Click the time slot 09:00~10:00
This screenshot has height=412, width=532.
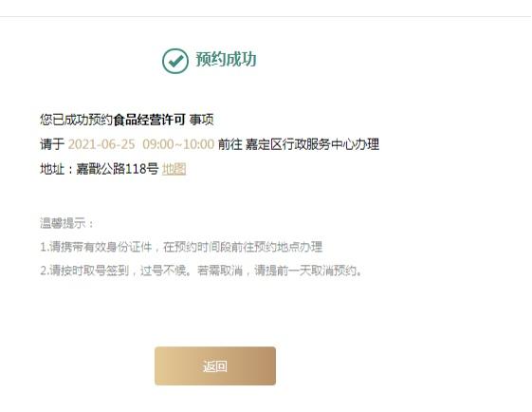tap(178, 144)
